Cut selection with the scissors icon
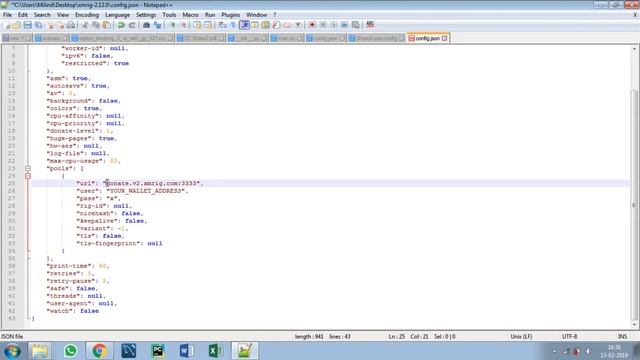640x360 pixels. point(85,25)
